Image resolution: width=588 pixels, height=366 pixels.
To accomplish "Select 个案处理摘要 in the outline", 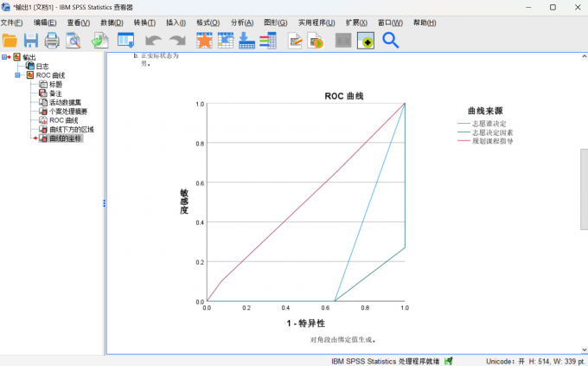I will [68, 111].
